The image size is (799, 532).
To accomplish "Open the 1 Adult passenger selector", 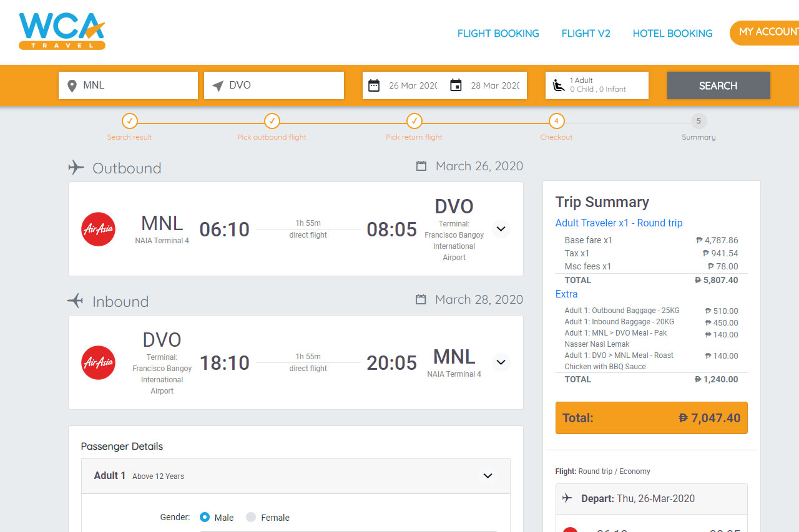I will click(x=597, y=85).
